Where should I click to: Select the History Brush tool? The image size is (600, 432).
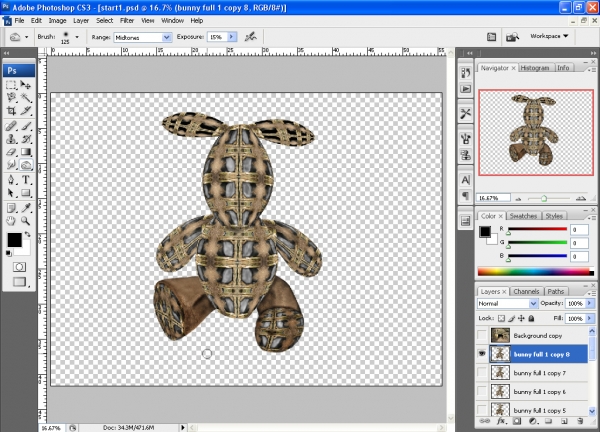pos(26,139)
